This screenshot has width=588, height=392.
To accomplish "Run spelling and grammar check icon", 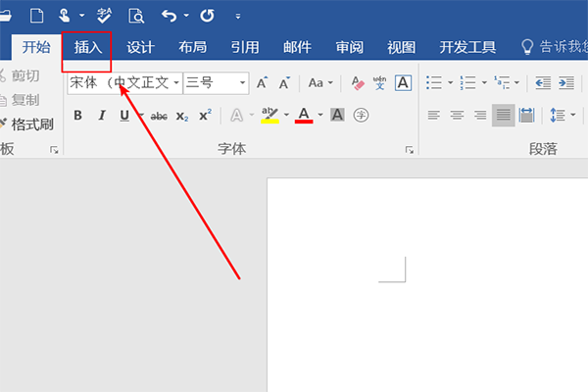I will tap(104, 16).
